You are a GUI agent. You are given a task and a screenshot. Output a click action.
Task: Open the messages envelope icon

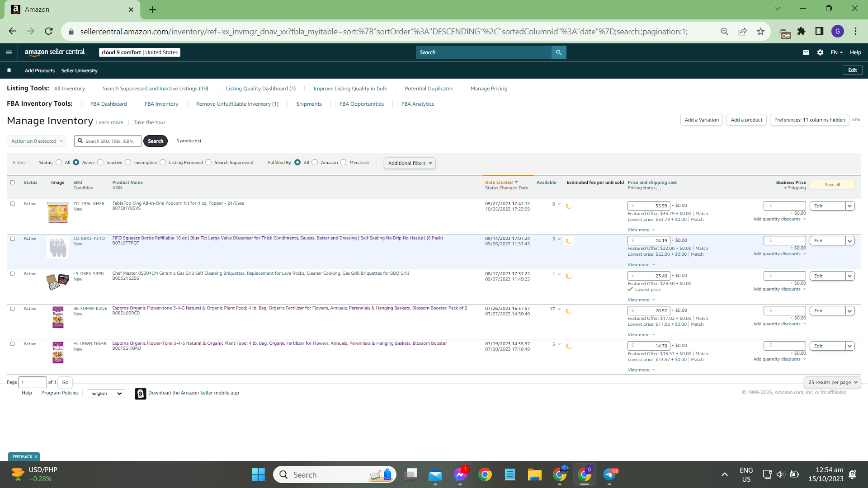[x=806, y=52]
